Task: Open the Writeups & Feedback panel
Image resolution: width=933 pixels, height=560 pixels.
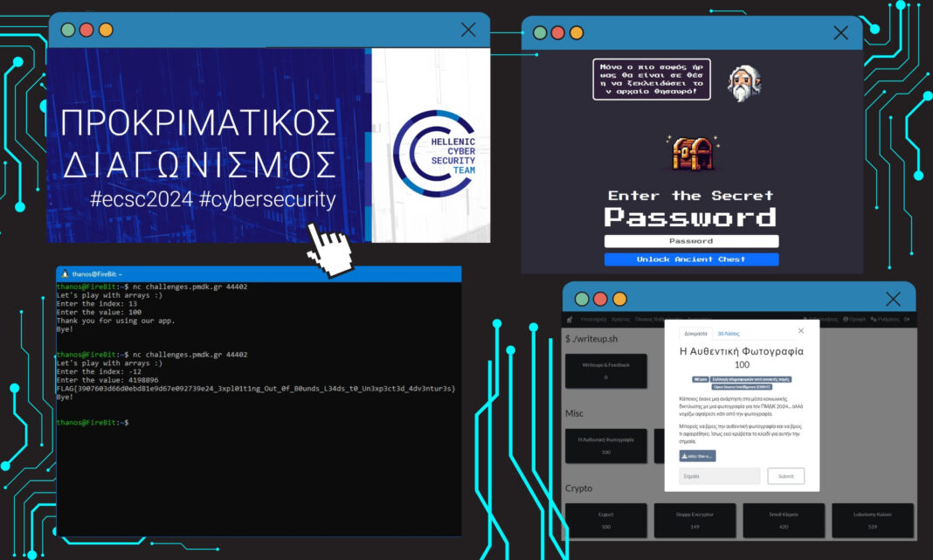Action: 606,370
